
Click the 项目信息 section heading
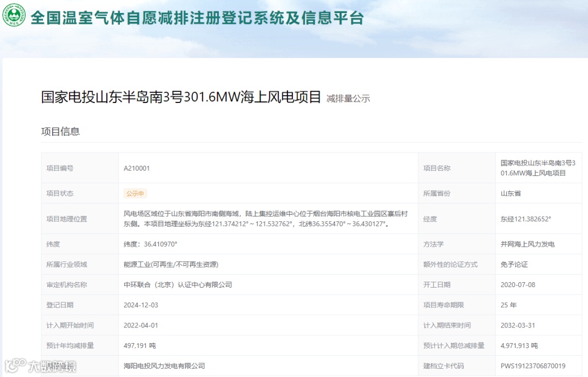pos(60,131)
